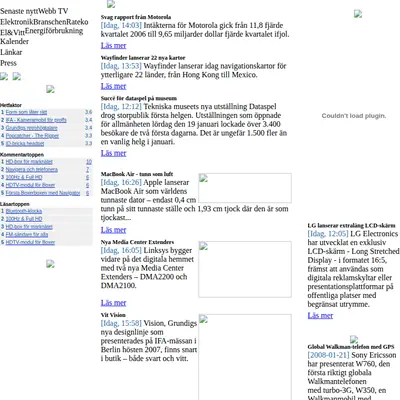Click comment count 6 beside Första Boxerboxen
Image resolution: width=400 pixels, height=400 pixels.
pyautogui.click(x=88, y=193)
